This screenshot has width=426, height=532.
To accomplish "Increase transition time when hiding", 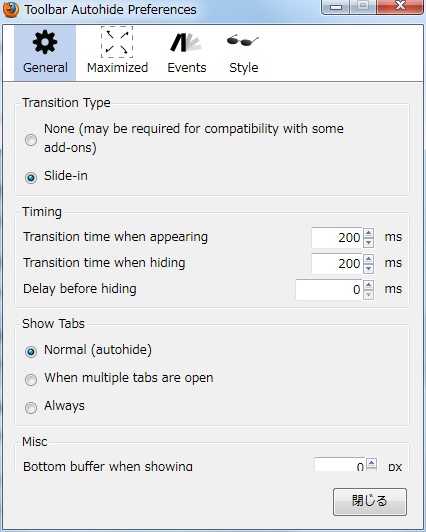I will pyautogui.click(x=368, y=259).
